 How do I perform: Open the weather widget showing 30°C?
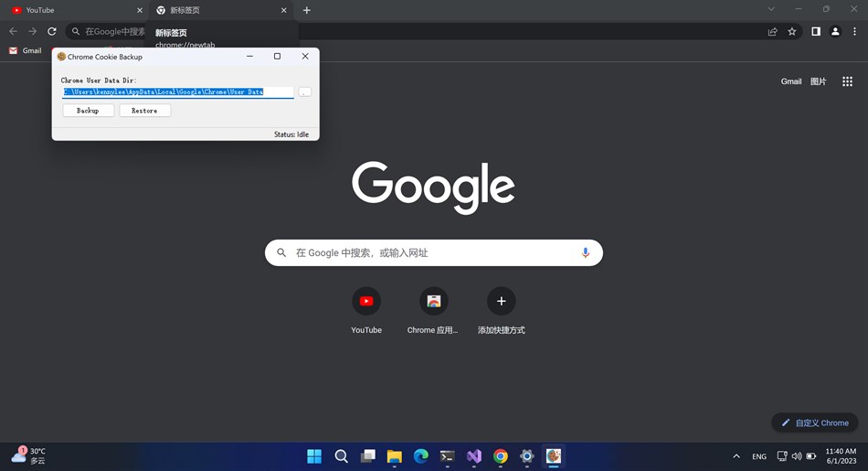point(29,455)
